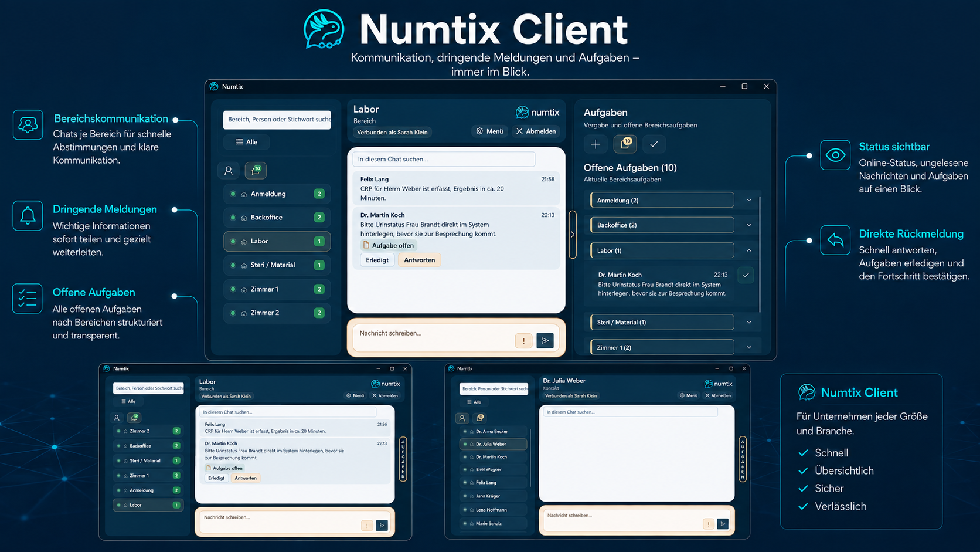This screenshot has height=552, width=980.
Task: Expand the Backoffice (2) task group
Action: [749, 225]
